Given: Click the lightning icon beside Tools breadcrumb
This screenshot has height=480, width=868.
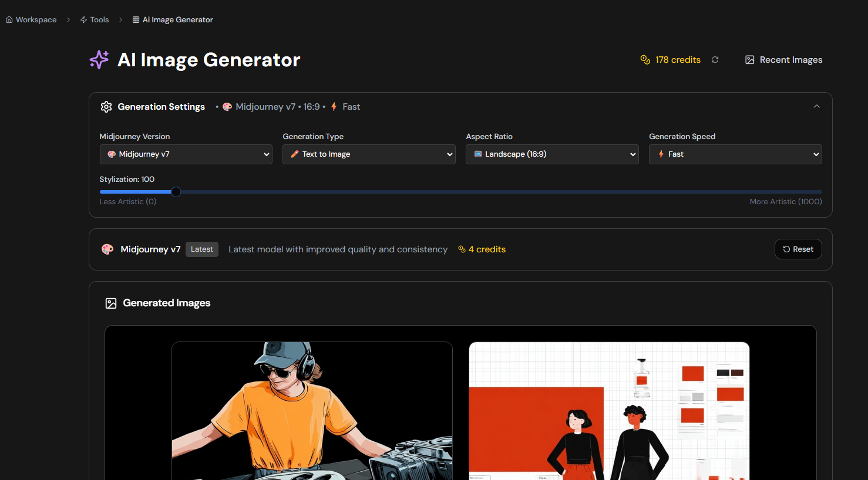Looking at the screenshot, I should (83, 20).
